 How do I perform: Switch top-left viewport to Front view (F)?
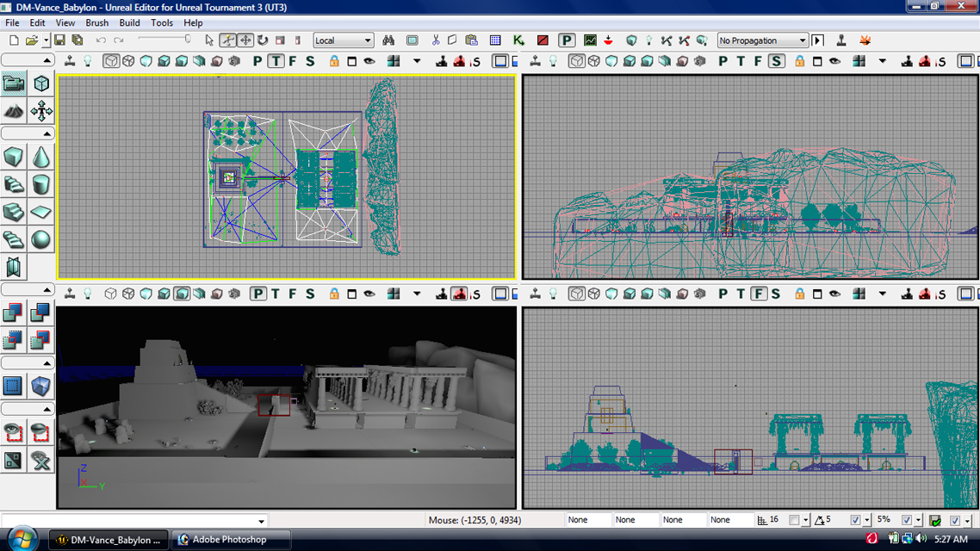293,61
